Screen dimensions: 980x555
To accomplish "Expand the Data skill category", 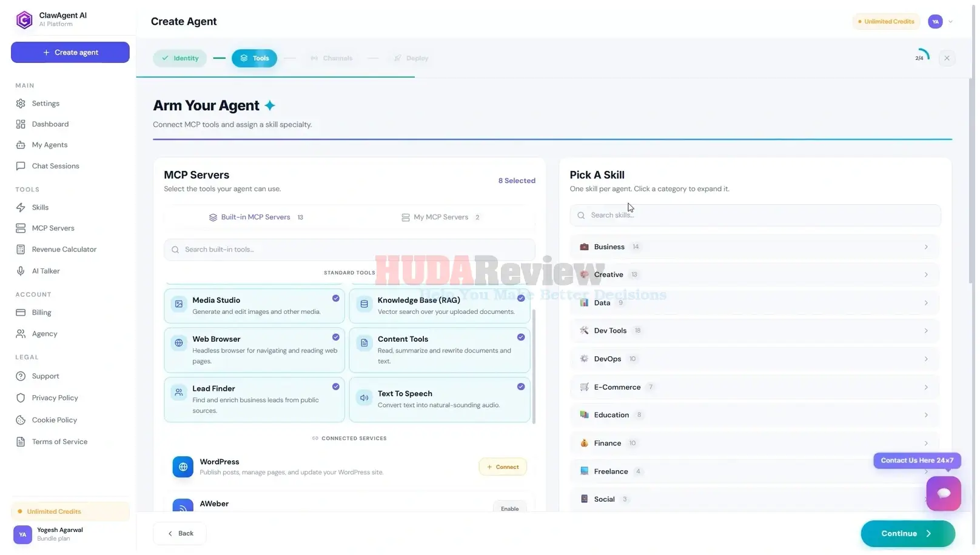I will pyautogui.click(x=754, y=303).
